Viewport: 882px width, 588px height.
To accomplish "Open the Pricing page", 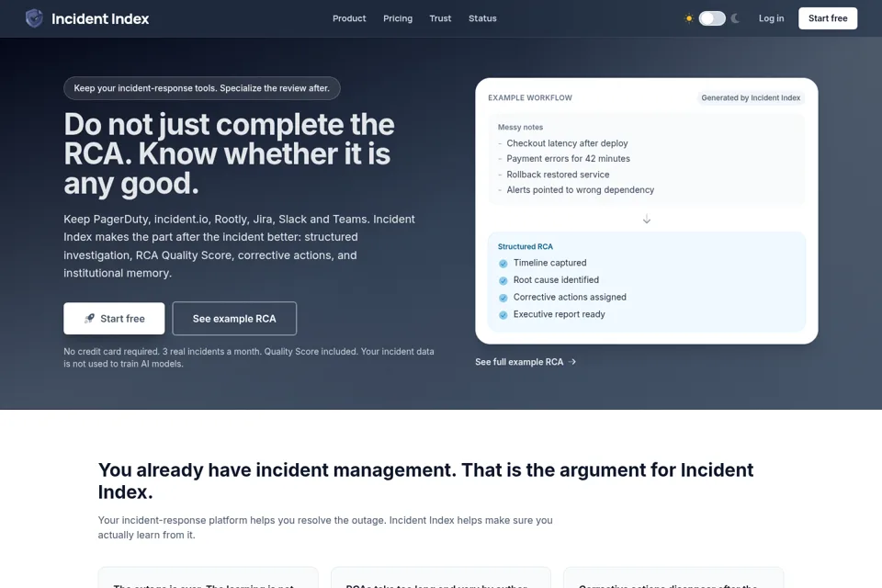I will (398, 18).
